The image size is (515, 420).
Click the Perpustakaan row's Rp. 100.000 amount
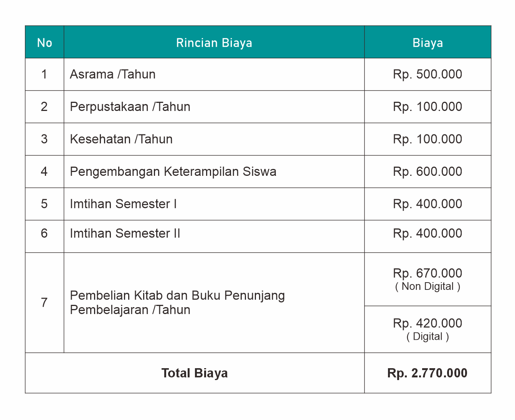(x=428, y=107)
